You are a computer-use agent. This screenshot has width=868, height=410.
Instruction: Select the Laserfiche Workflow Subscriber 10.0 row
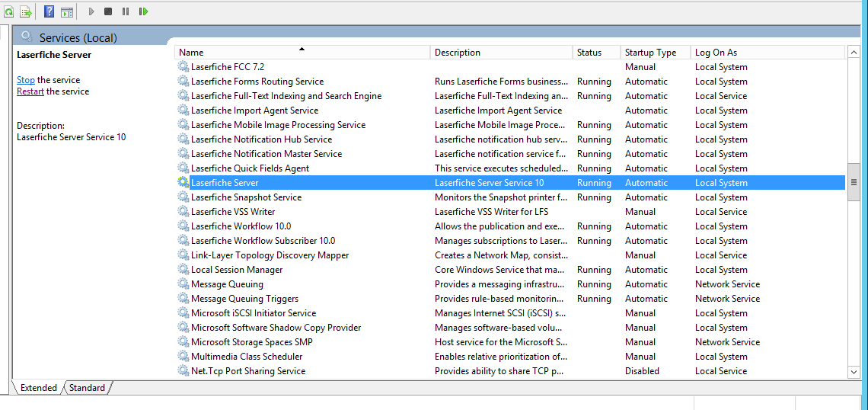(510, 241)
